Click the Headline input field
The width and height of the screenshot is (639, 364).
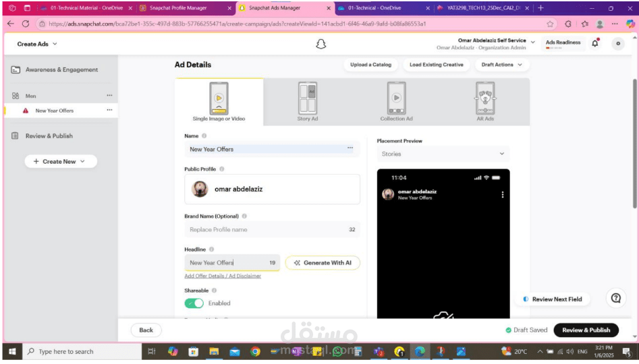[x=232, y=263]
